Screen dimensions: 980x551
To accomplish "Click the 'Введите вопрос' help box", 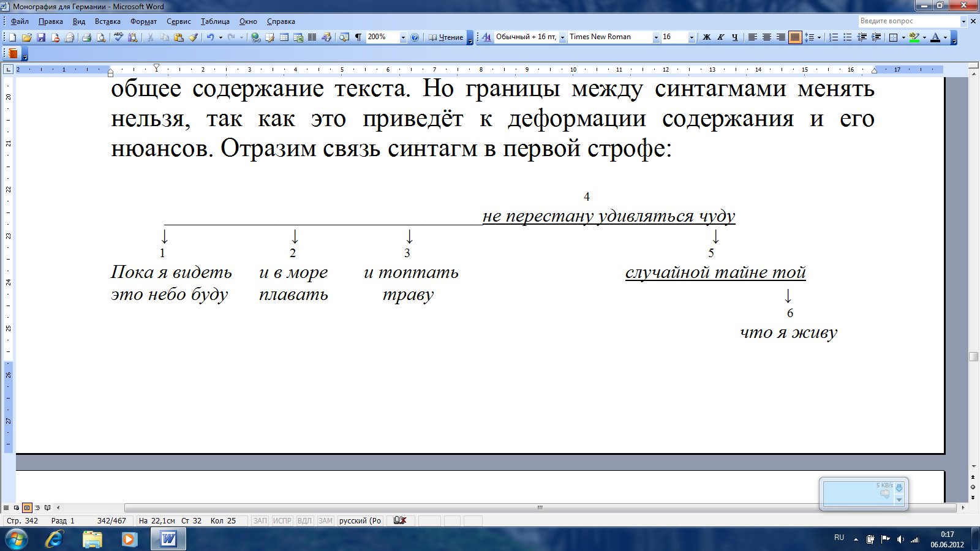I will [x=909, y=21].
